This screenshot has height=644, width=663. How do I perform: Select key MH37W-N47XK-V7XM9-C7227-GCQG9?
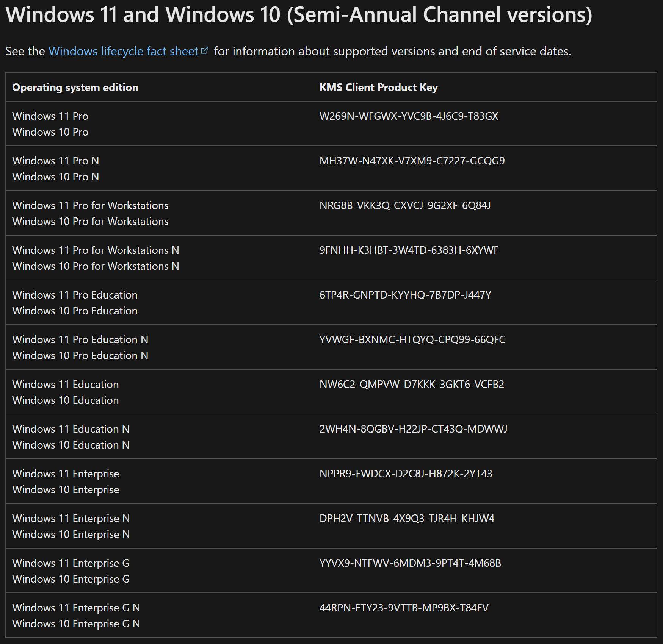pyautogui.click(x=412, y=161)
